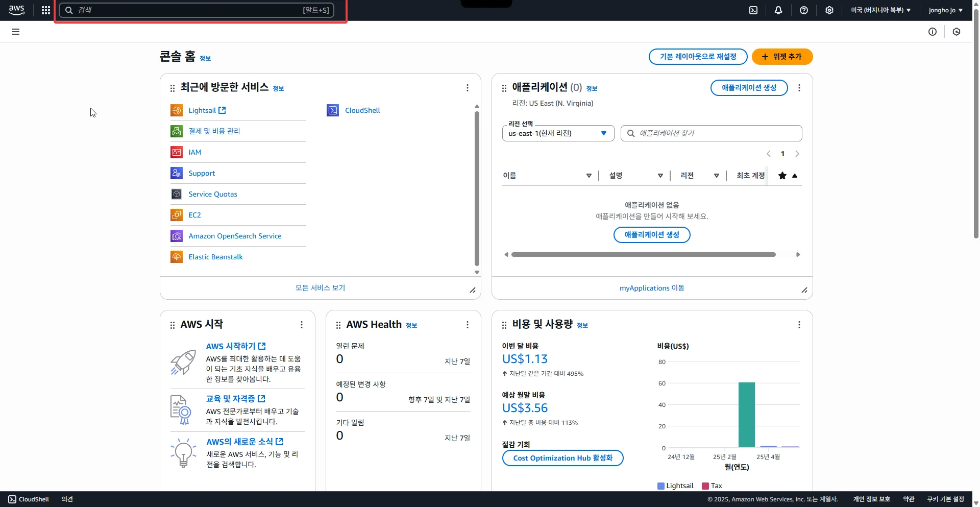
Task: Click the cost and usage widget drag handle
Action: coord(504,325)
